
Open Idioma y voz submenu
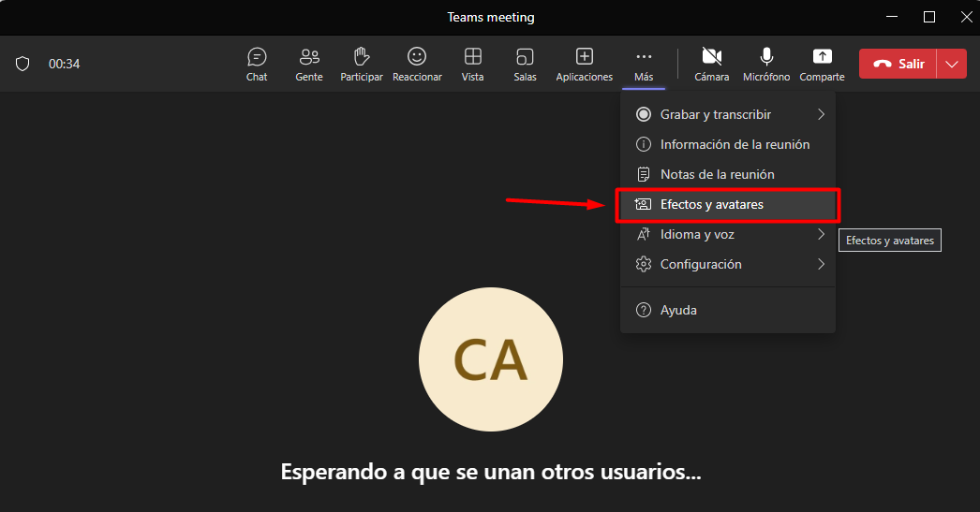click(x=728, y=234)
